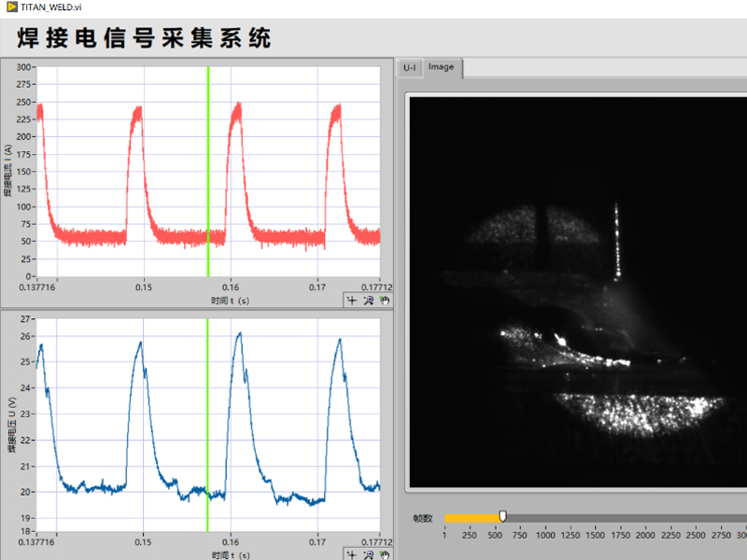747x560 pixels.
Task: Click the 27 maximum on voltage Y-axis
Action: [x=25, y=318]
